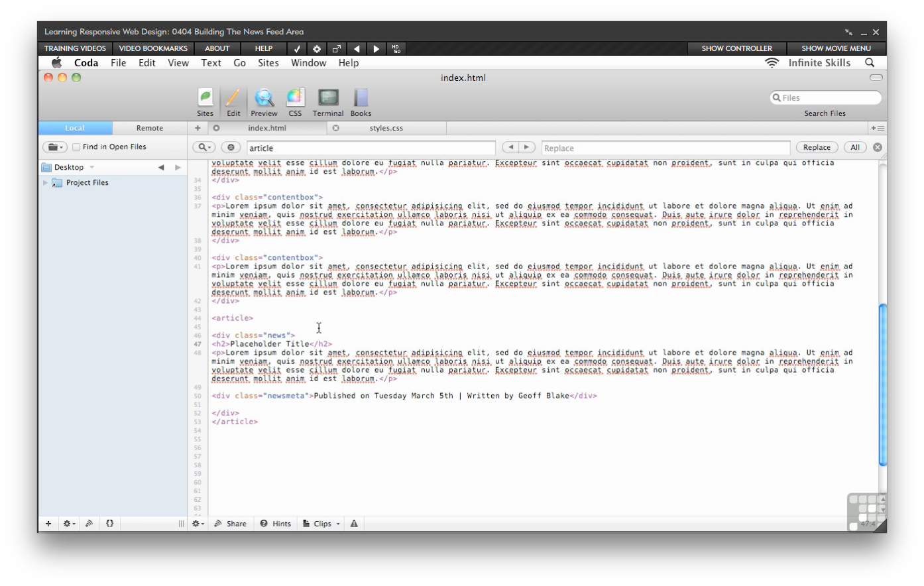This screenshot has height=586, width=924.
Task: Launch the Terminal toolbar icon
Action: pos(328,103)
